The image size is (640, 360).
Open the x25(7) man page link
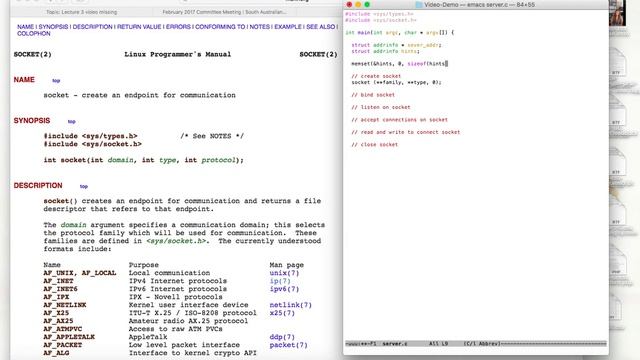282,313
